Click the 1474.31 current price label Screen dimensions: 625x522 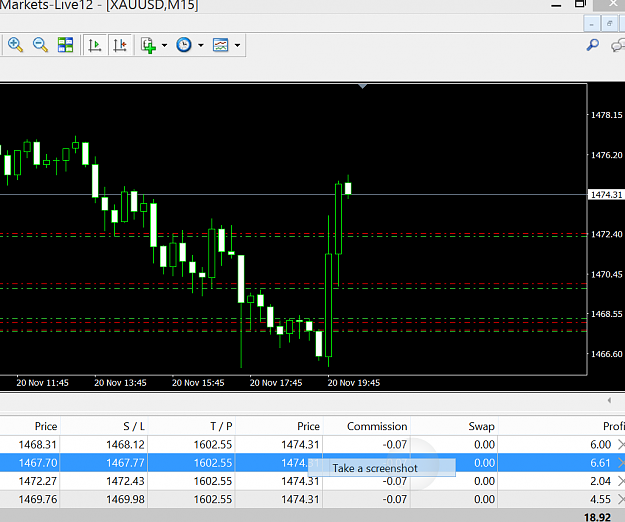click(x=606, y=195)
